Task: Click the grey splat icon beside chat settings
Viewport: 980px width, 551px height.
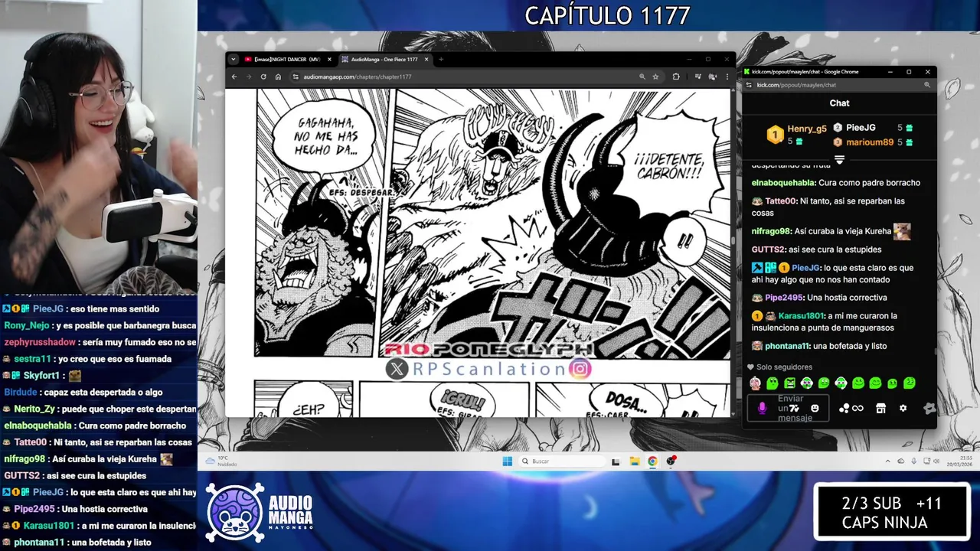Action: [929, 409]
